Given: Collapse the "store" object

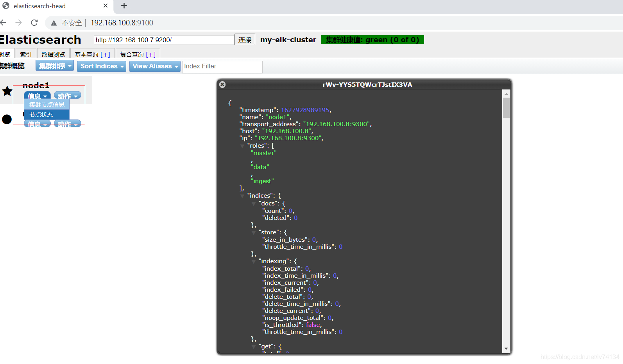Looking at the screenshot, I should 254,233.
